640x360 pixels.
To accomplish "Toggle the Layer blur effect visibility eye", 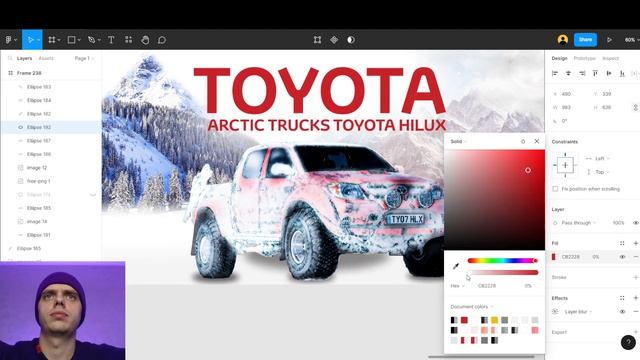I will point(622,311).
